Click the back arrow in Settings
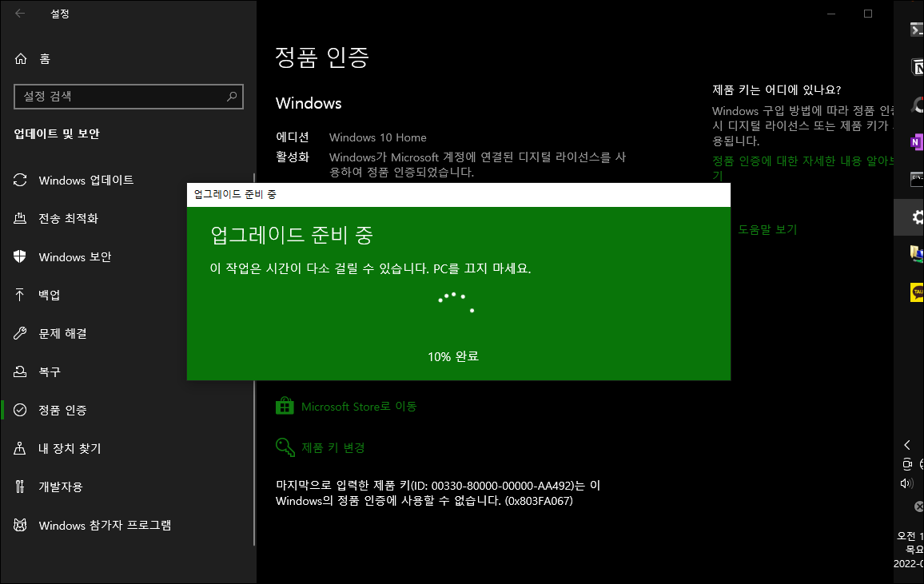 [x=19, y=14]
